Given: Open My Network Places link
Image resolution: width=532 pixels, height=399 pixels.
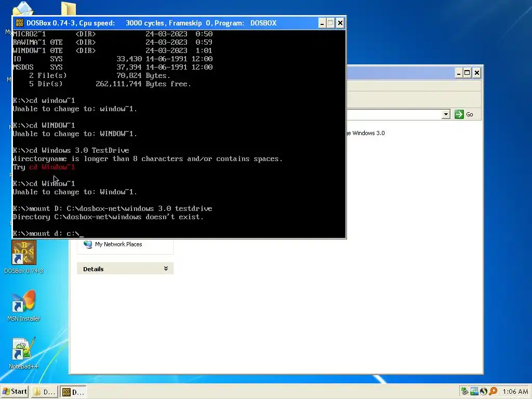Looking at the screenshot, I should 118,244.
